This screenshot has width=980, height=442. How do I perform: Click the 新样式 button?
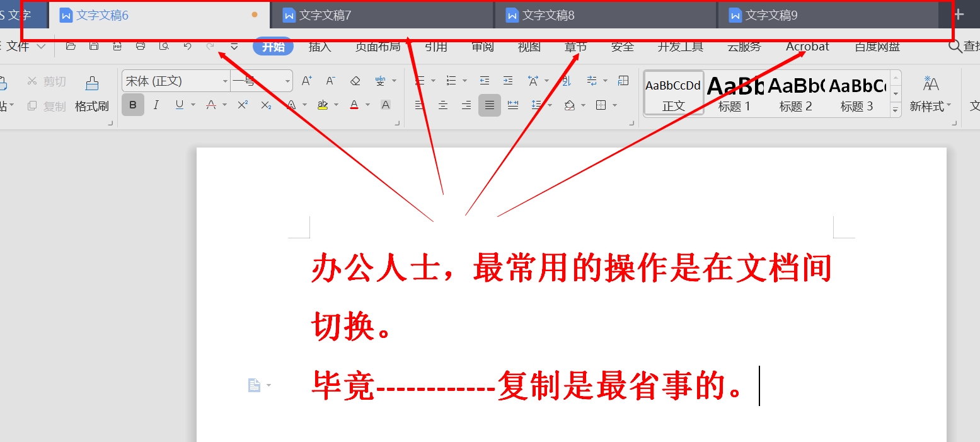tap(930, 93)
